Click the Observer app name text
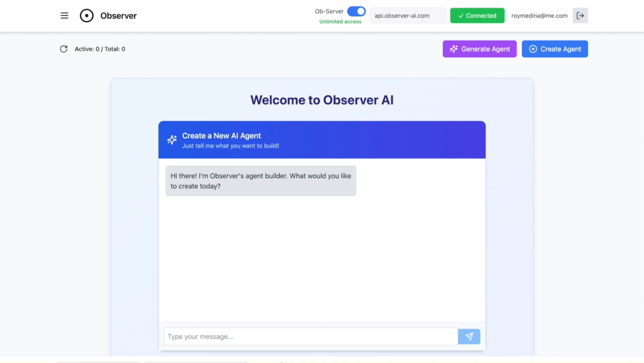 pos(118,16)
